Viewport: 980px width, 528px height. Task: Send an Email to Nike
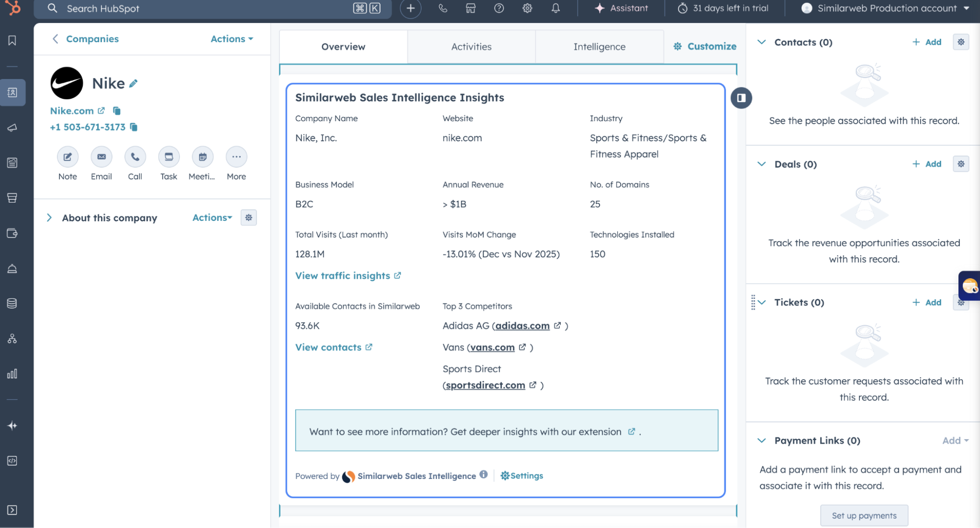point(101,157)
